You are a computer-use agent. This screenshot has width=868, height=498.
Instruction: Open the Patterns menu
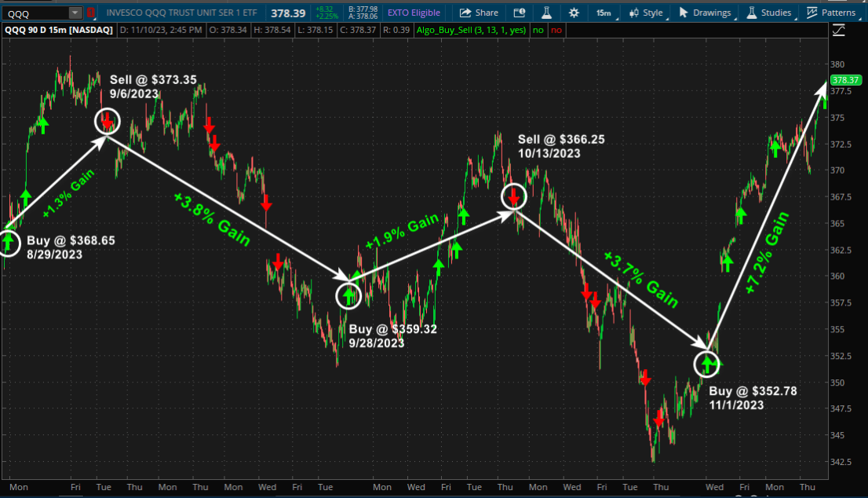(832, 13)
